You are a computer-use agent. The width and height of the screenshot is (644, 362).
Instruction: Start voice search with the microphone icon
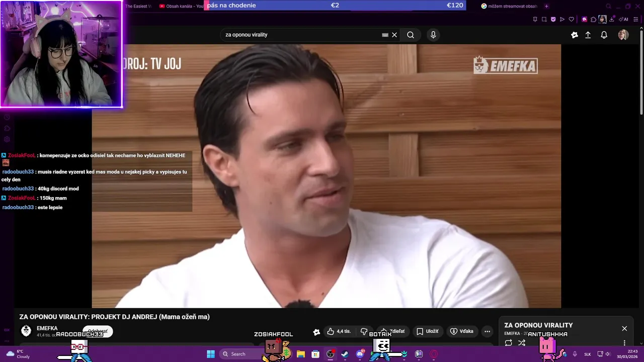tap(433, 35)
